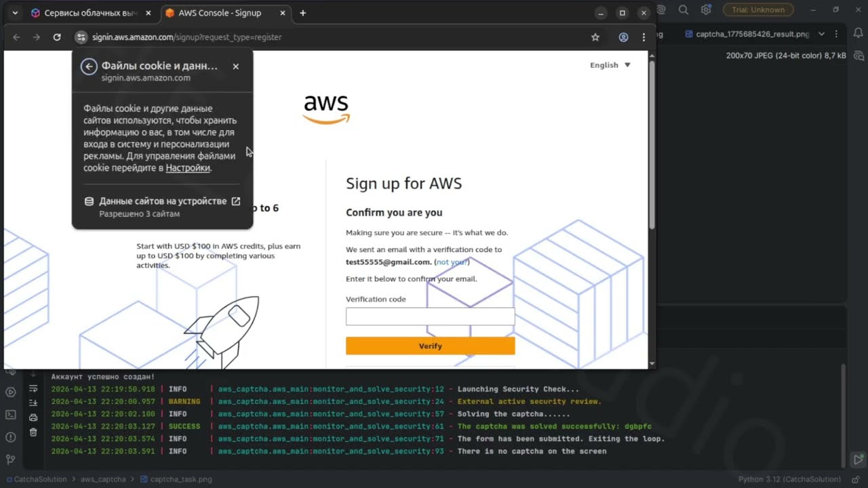Open PyCharm notifications bell
The height and width of the screenshot is (488, 868).
(859, 34)
